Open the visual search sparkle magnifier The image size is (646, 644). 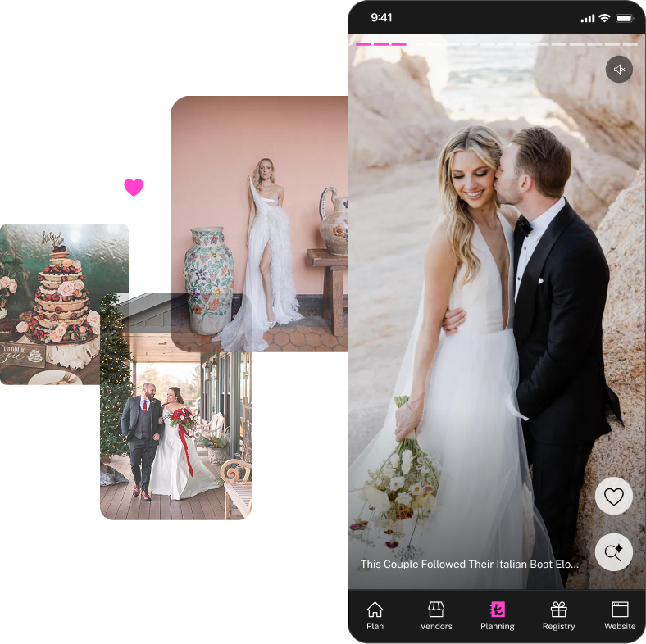[613, 552]
